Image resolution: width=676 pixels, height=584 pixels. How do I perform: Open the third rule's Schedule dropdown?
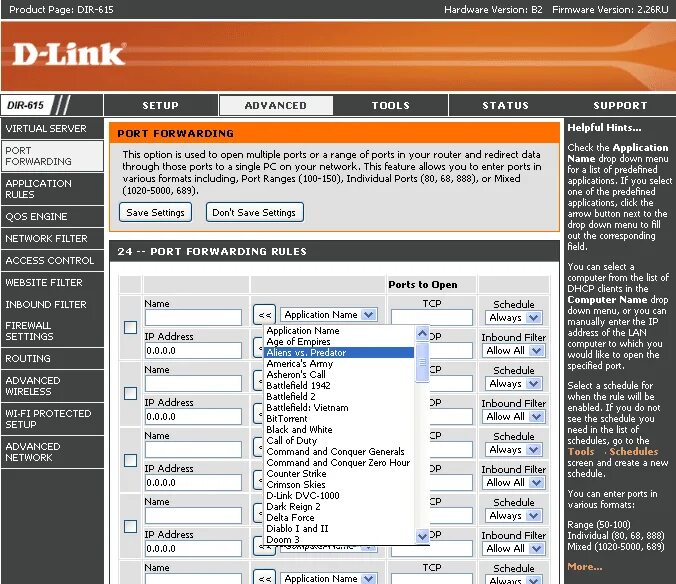click(514, 450)
